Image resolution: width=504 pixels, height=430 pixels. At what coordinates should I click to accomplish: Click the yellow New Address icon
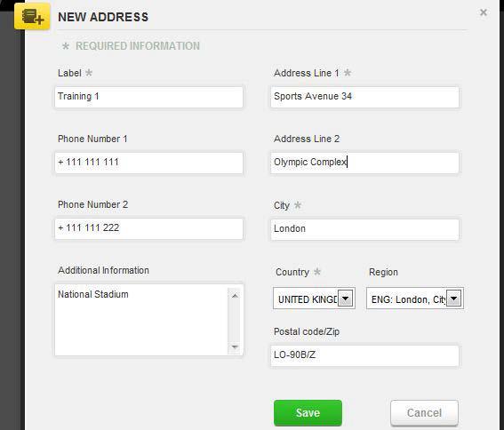coord(32,16)
